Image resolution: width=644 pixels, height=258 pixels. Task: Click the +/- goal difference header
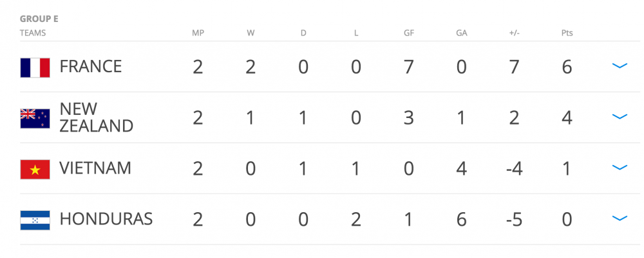pyautogui.click(x=514, y=32)
